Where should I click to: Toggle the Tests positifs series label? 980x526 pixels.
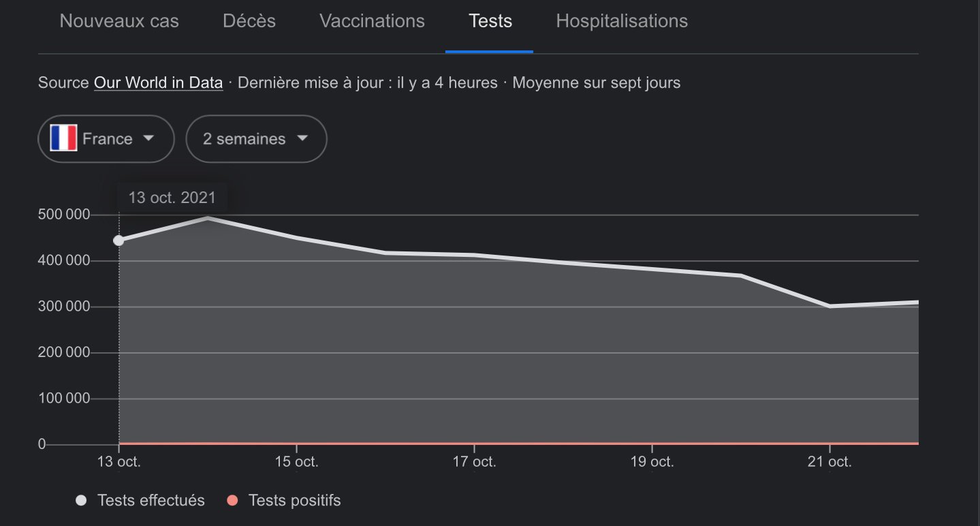(x=295, y=501)
